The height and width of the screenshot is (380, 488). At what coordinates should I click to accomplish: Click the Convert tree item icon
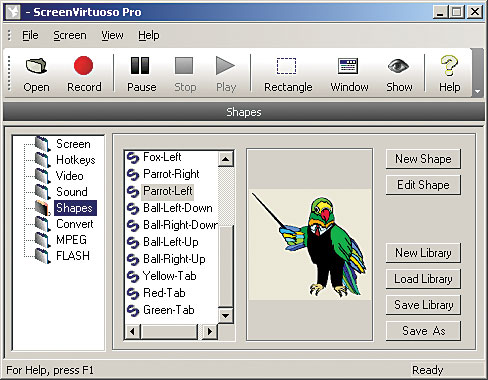[x=43, y=224]
